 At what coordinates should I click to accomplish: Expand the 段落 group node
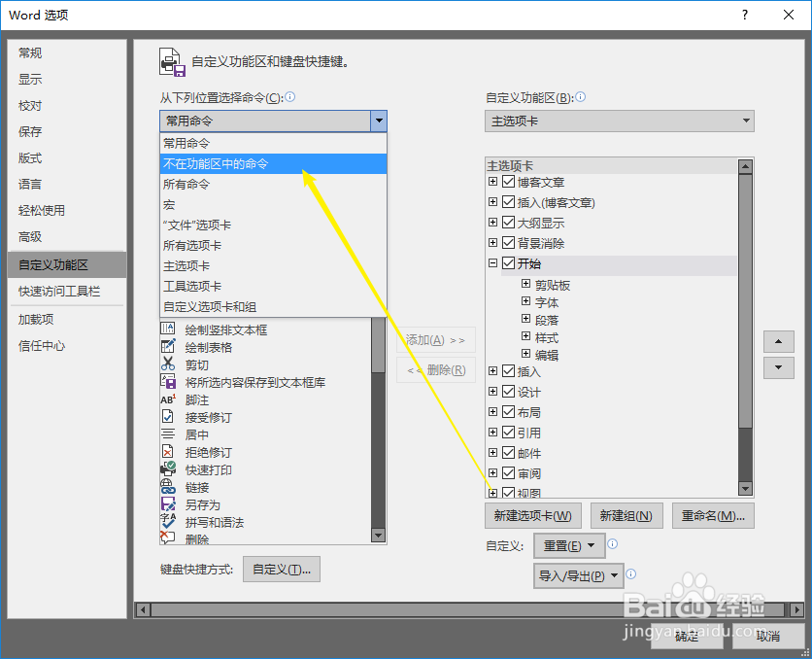525,319
